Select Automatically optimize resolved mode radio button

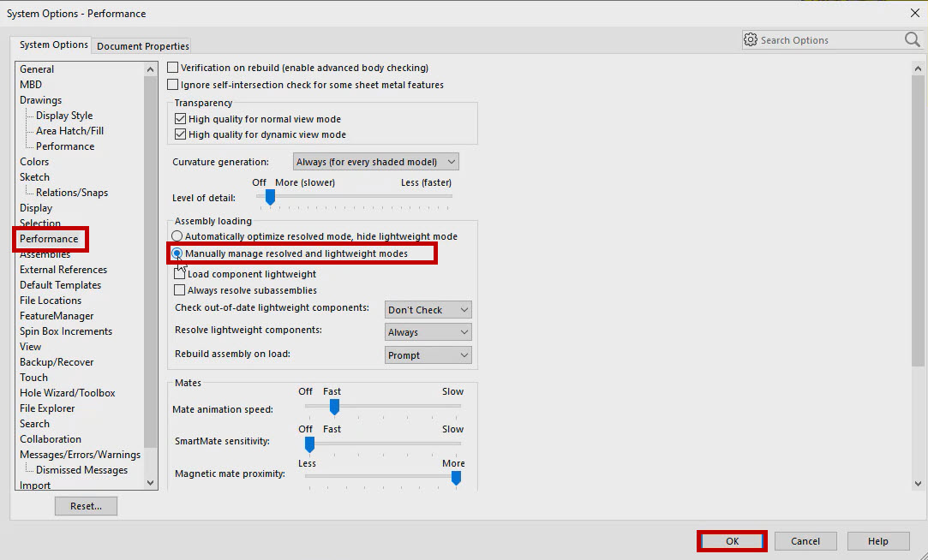(177, 236)
